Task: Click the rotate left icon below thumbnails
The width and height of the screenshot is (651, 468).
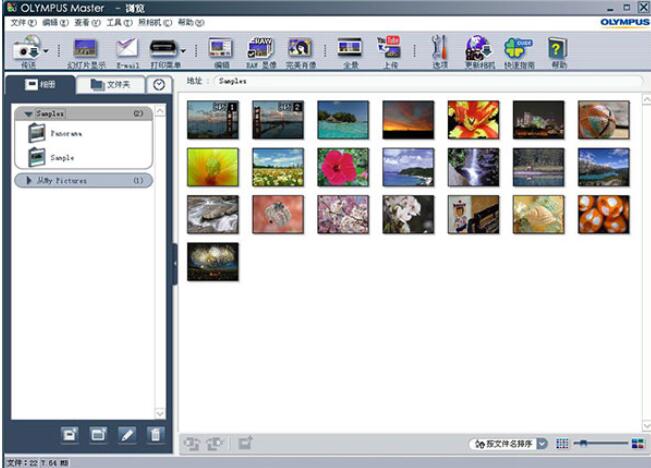Action: point(191,443)
